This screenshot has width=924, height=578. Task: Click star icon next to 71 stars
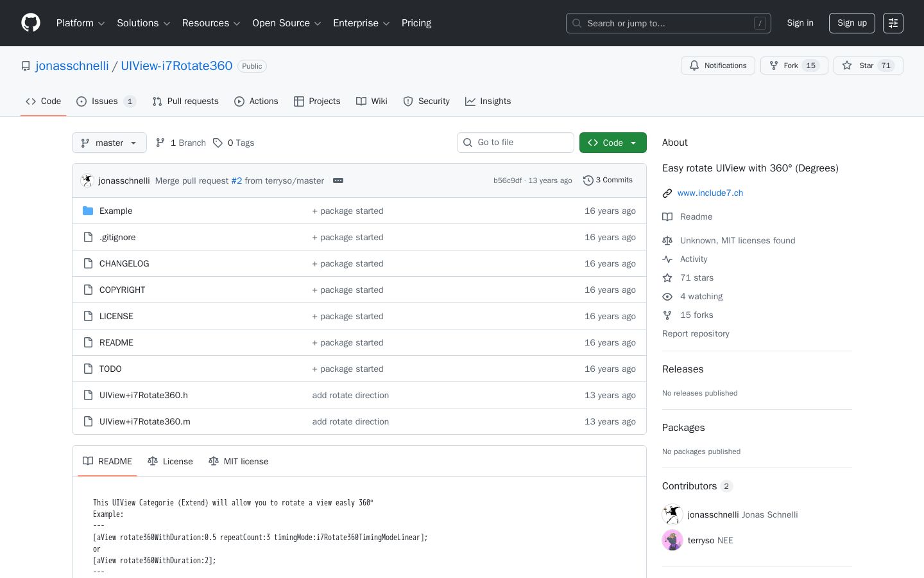click(667, 277)
